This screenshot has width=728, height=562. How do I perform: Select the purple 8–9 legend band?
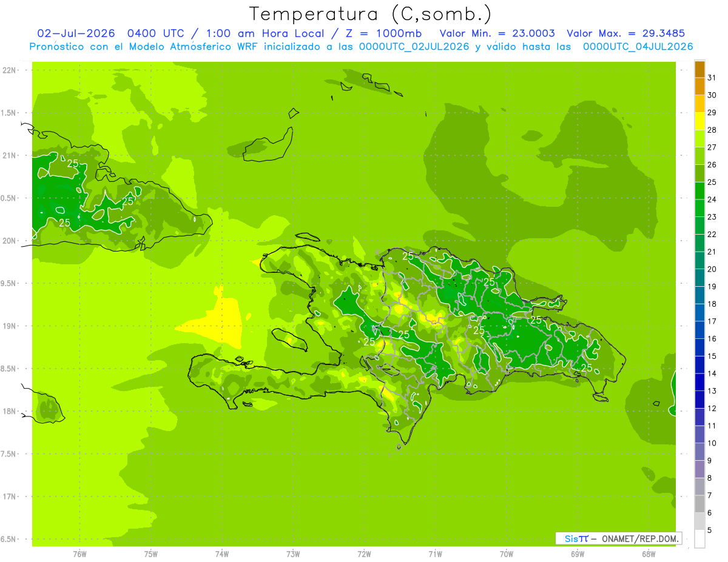pyautogui.click(x=699, y=469)
